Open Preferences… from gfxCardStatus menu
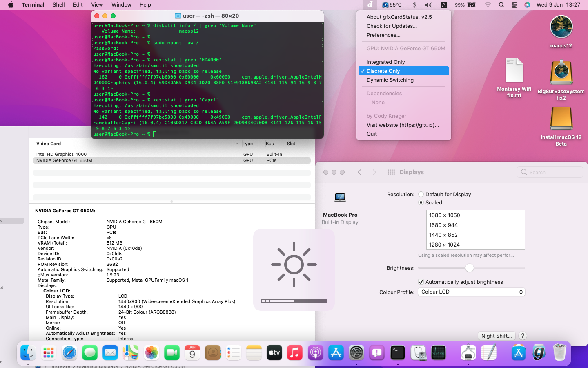The image size is (588, 368). point(404,35)
